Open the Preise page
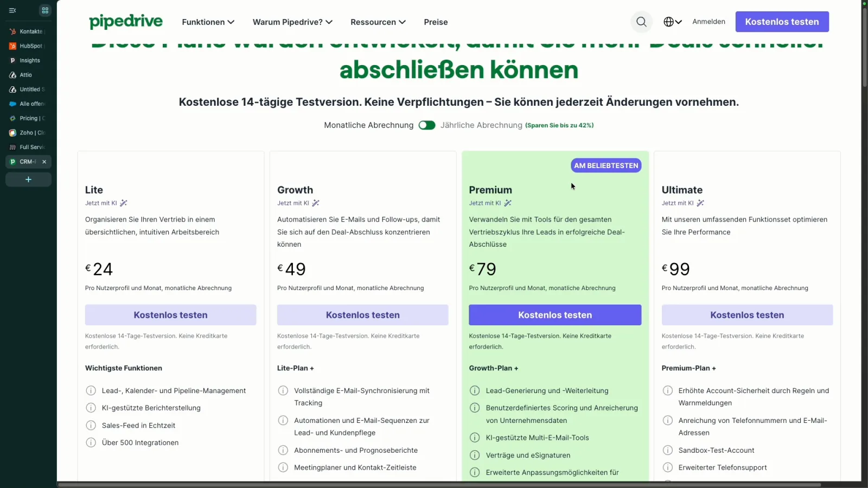 (436, 22)
